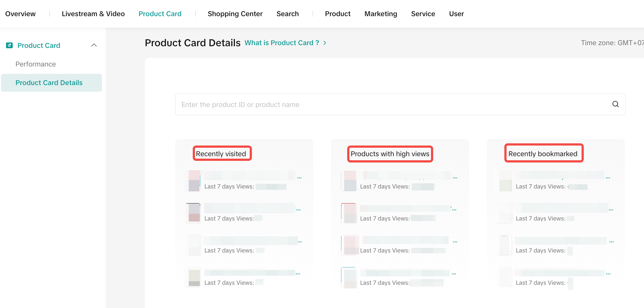
Task: Open the Overview tab
Action: (20, 14)
